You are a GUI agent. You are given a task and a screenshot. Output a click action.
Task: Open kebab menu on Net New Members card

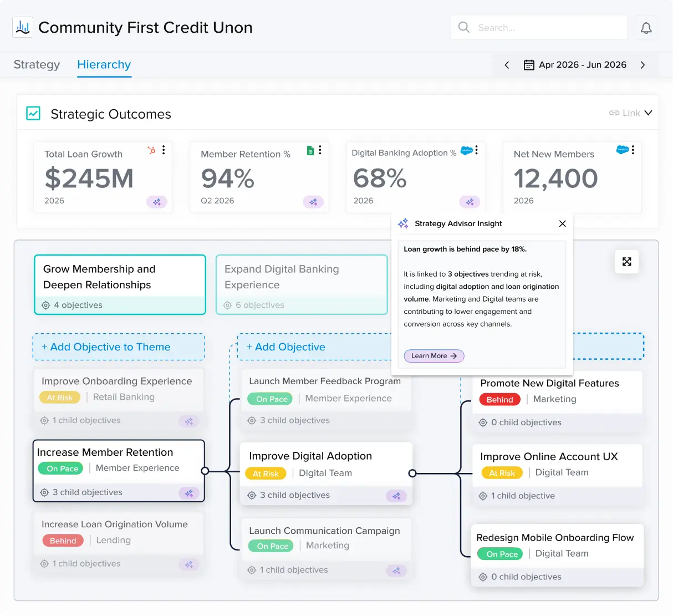(633, 150)
